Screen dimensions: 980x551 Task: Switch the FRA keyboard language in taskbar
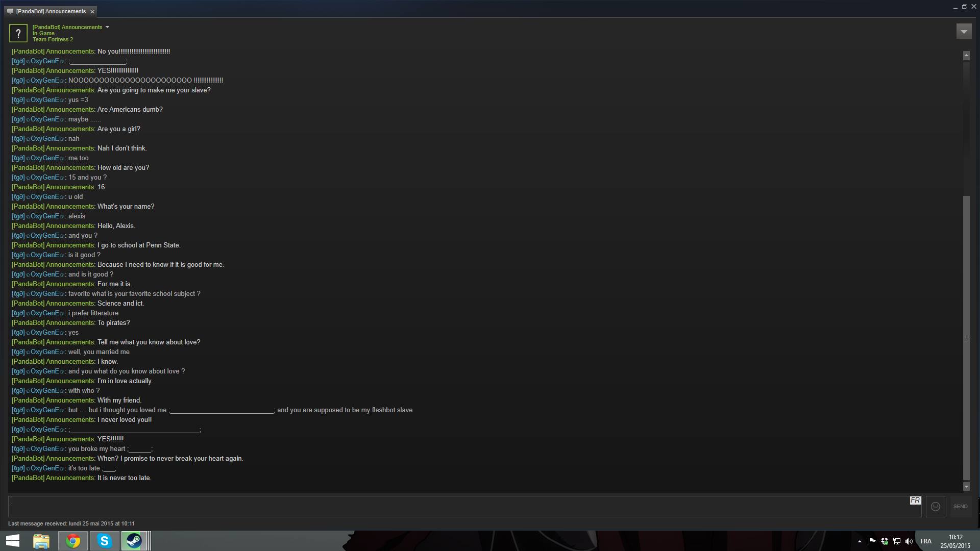926,541
